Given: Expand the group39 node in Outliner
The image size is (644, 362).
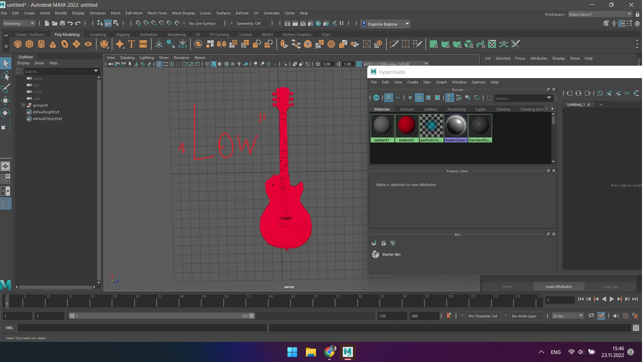Looking at the screenshot, I should point(23,105).
